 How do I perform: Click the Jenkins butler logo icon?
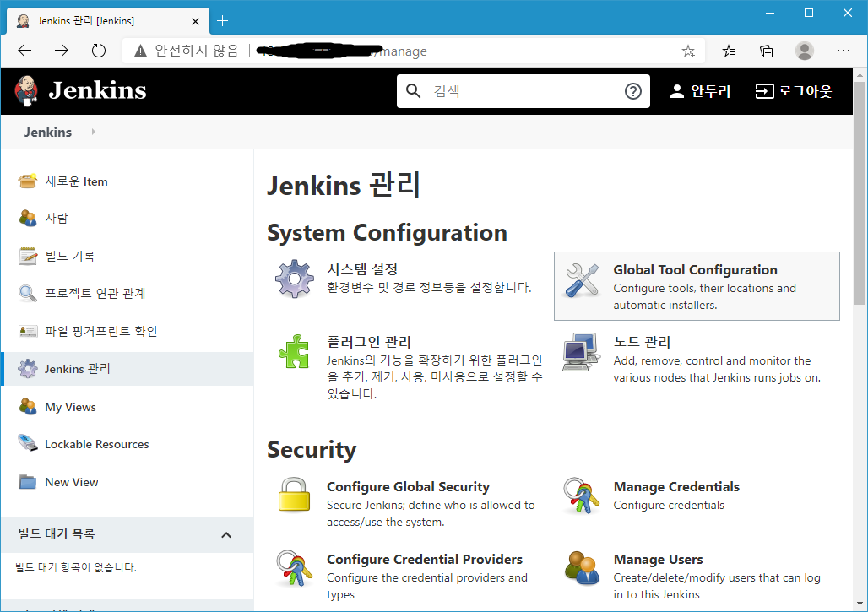[x=26, y=91]
